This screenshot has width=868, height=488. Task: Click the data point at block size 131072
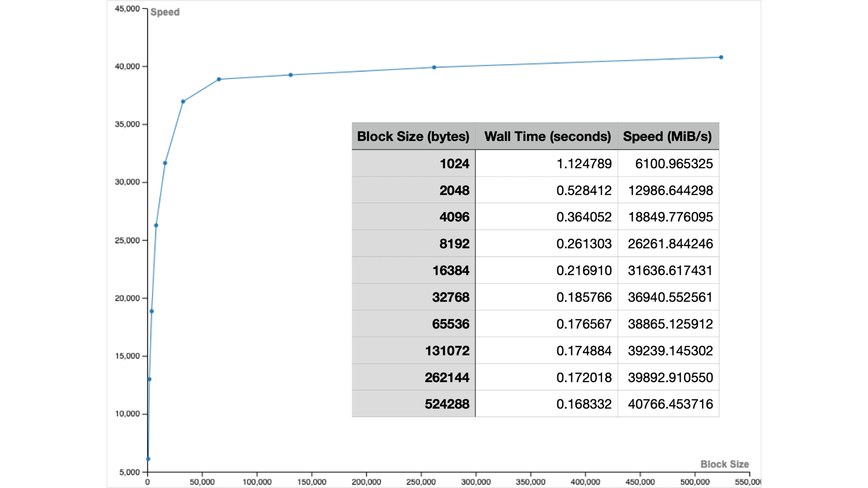tap(291, 75)
